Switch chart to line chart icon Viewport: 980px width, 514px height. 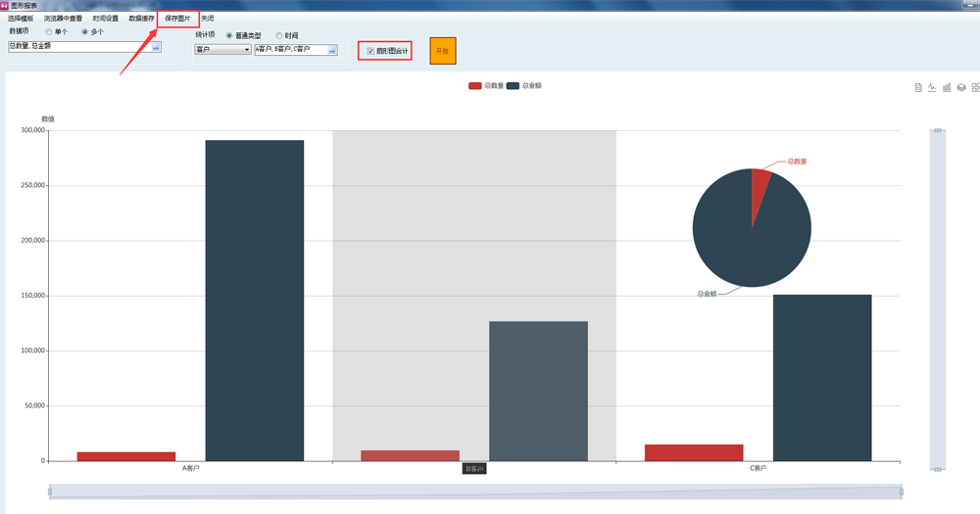coord(932,88)
